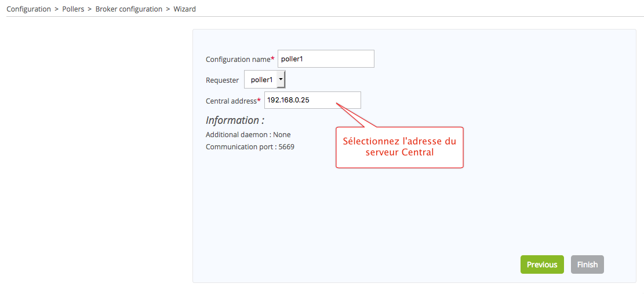This screenshot has height=294, width=644.
Task: Click the separator between Pollers and Broker configuration
Action: click(x=90, y=9)
